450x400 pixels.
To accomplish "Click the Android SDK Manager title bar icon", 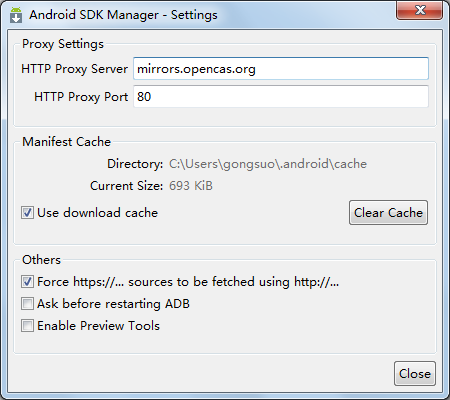I will [16, 15].
